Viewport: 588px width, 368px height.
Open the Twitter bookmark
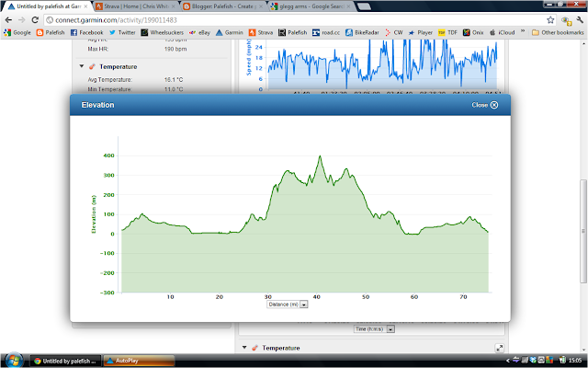[x=122, y=33]
